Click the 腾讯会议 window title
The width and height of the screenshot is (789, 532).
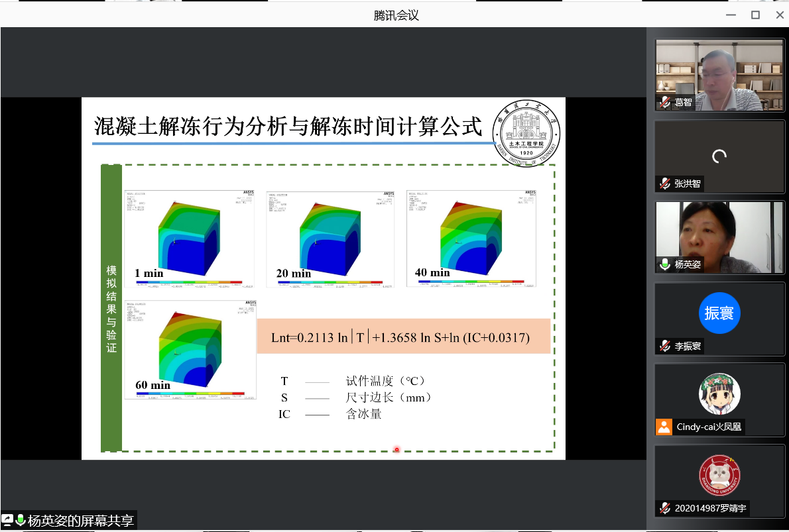[x=396, y=16]
